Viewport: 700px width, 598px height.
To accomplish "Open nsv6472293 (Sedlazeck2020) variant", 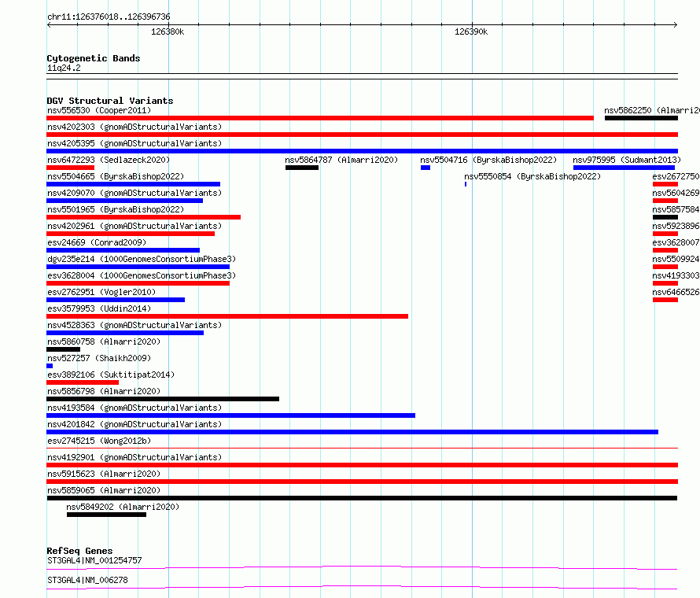I will [109, 160].
